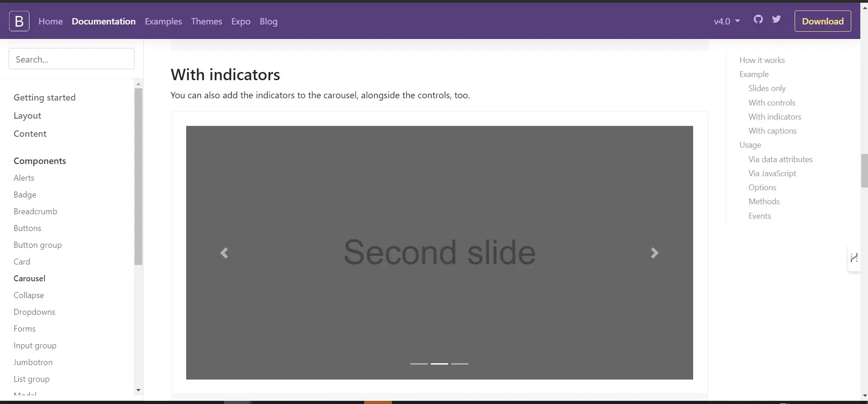Select the active second carousel indicator
The width and height of the screenshot is (868, 404).
coord(439,364)
